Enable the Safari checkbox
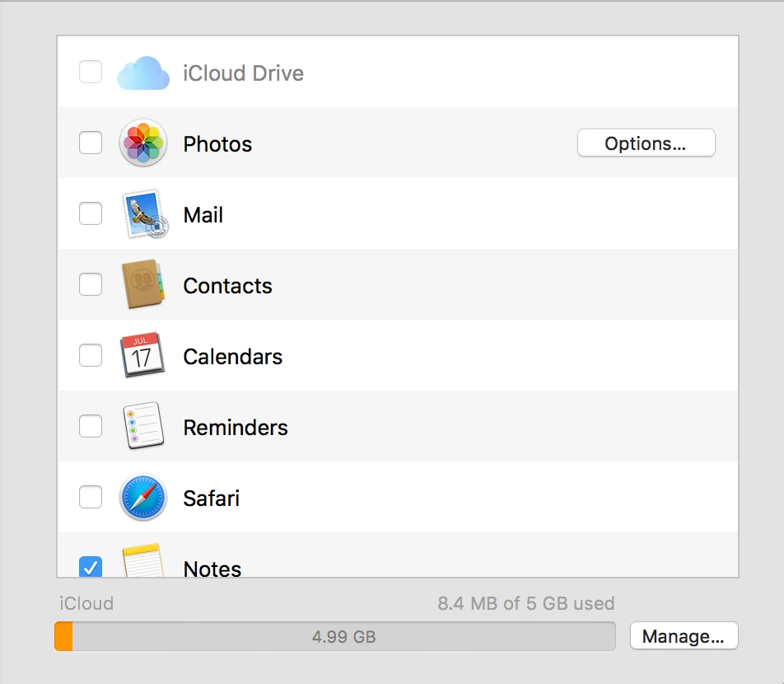Viewport: 784px width, 684px height. point(91,497)
